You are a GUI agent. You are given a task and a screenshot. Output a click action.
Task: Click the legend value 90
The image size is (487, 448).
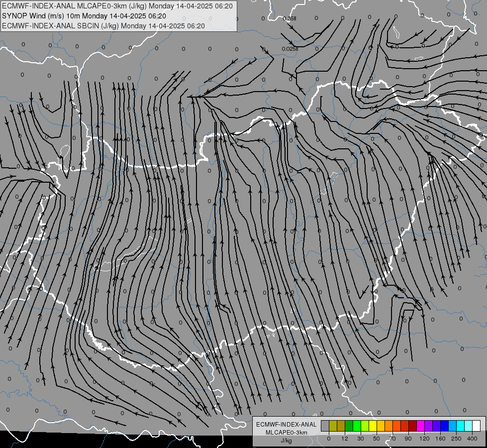coord(408,439)
